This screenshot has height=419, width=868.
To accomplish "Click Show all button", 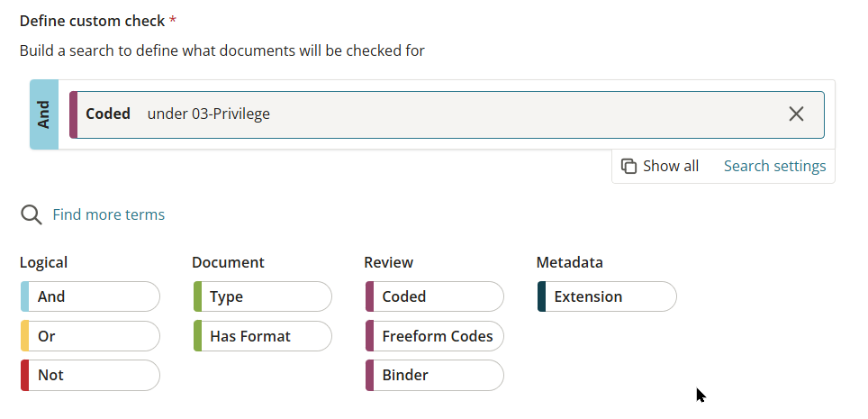I will tap(659, 166).
